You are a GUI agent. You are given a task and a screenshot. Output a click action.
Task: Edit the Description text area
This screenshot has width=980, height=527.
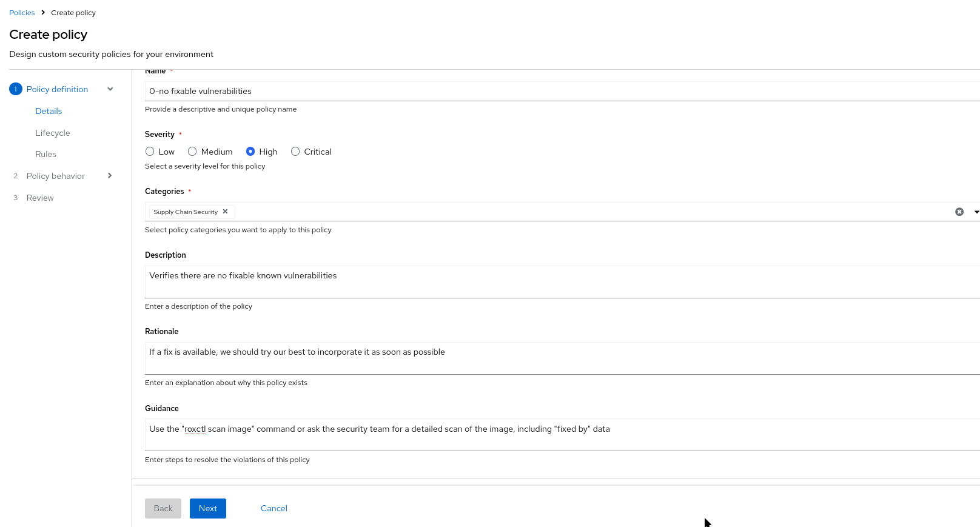pyautogui.click(x=546, y=281)
